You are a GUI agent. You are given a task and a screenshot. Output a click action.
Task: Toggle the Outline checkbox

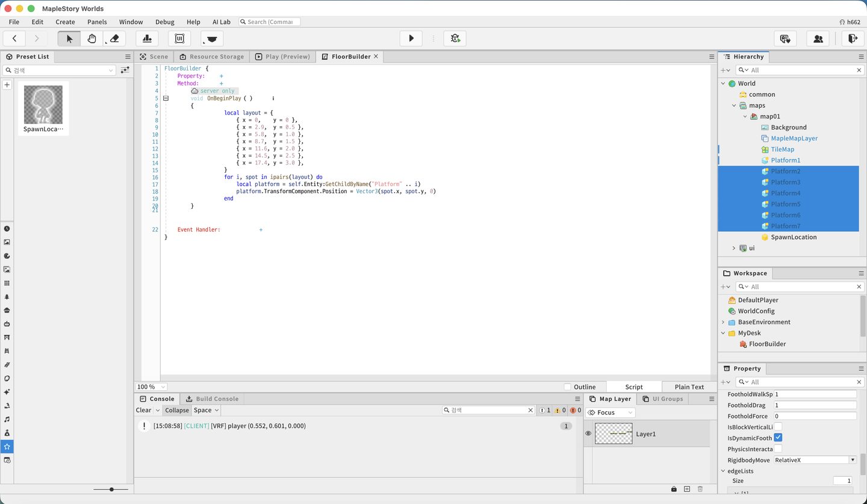click(567, 387)
